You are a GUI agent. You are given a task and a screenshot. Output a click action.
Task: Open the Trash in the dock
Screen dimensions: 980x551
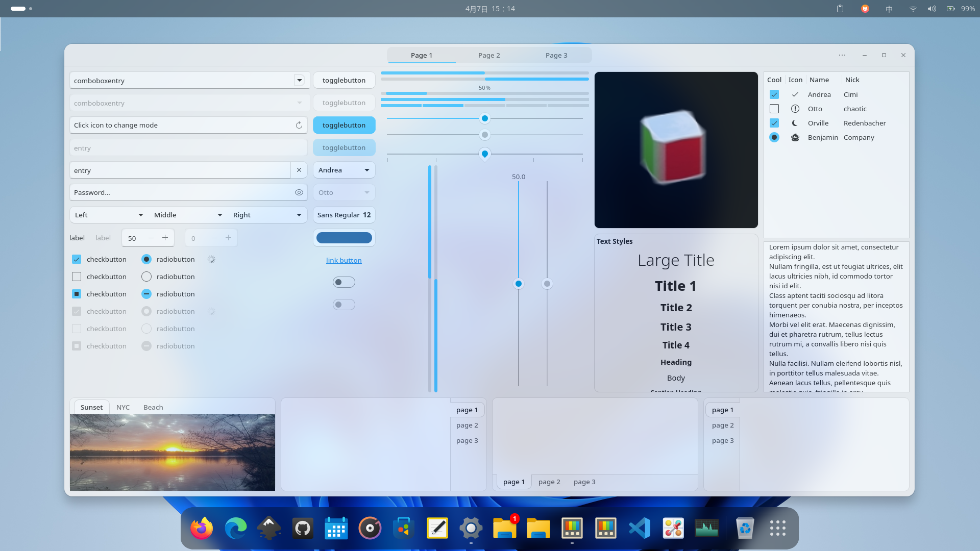[745, 528]
